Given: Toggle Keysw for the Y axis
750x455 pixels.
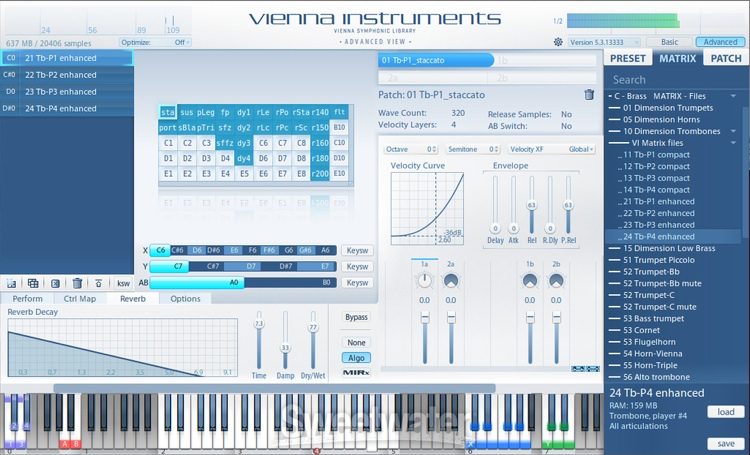Looking at the screenshot, I should point(357,266).
